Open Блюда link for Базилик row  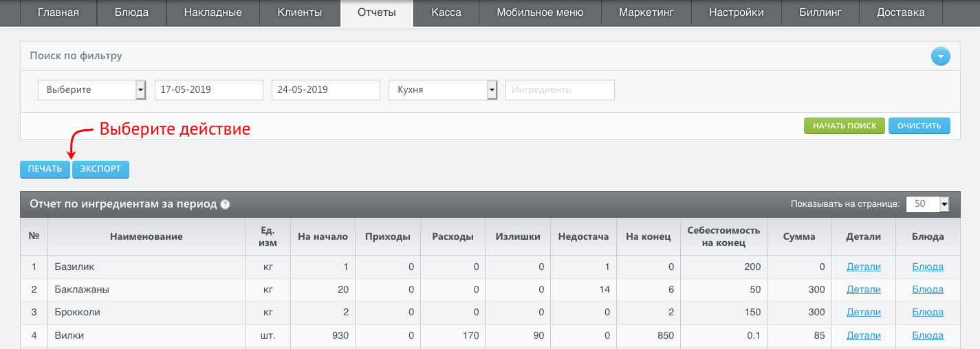click(x=928, y=267)
